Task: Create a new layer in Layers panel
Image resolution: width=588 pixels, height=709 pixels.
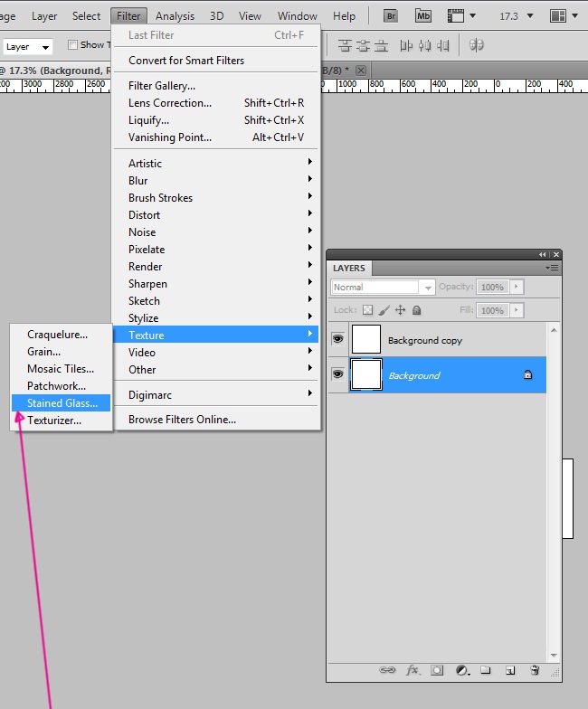Action: [510, 670]
